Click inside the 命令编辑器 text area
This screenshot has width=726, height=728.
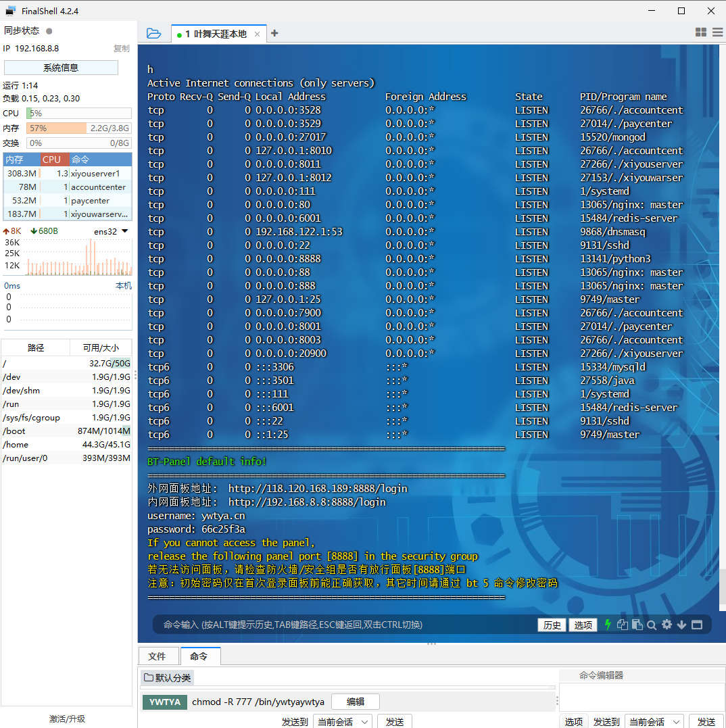click(641, 696)
